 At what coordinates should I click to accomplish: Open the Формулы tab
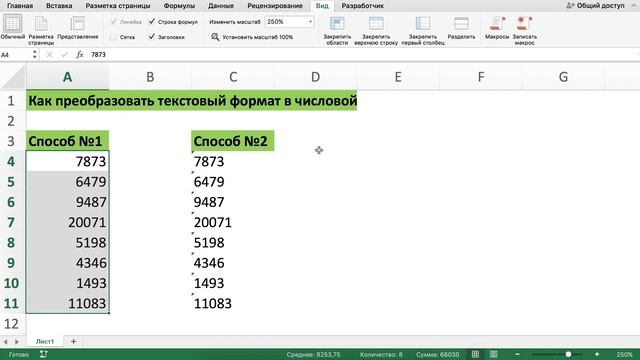pyautogui.click(x=179, y=6)
